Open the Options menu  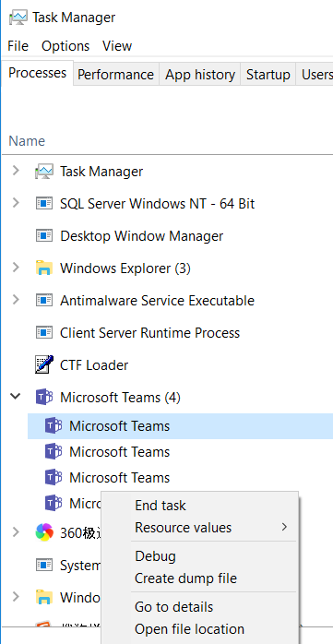point(65,46)
